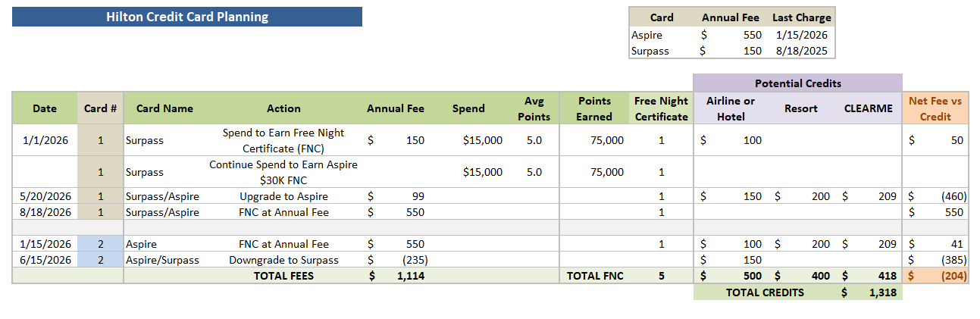Select the Hilton Credit Card Planning title cell
This screenshot has width=980, height=319.
point(187,17)
